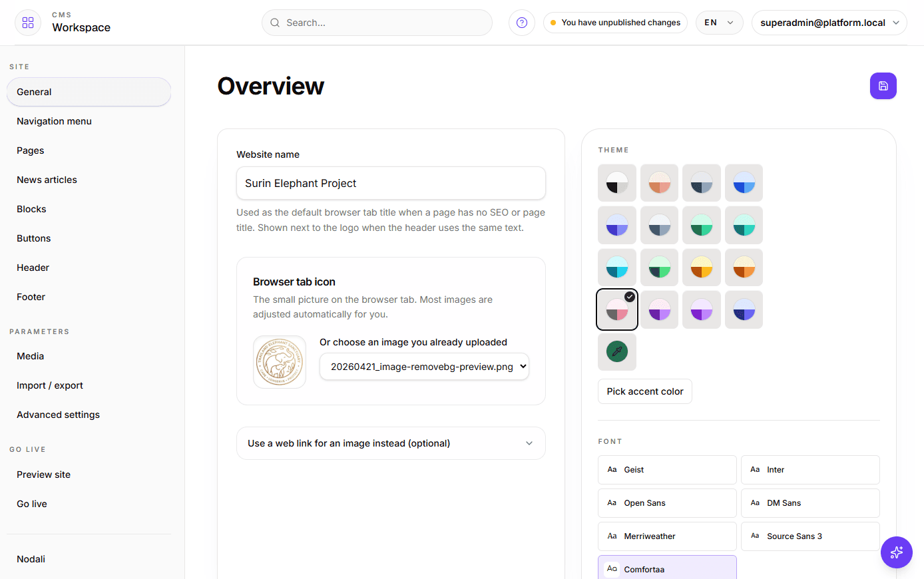Click the Website name input field
The height and width of the screenshot is (579, 924).
click(391, 183)
